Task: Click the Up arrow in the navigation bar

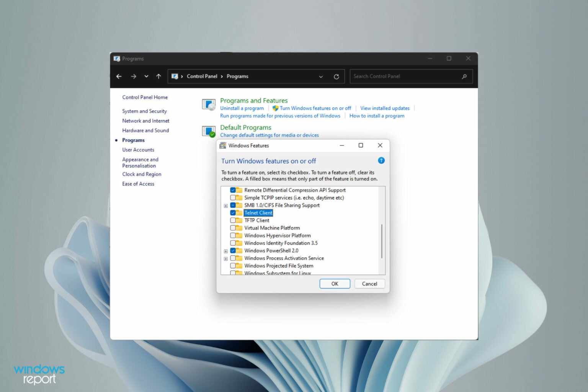Action: (158, 76)
